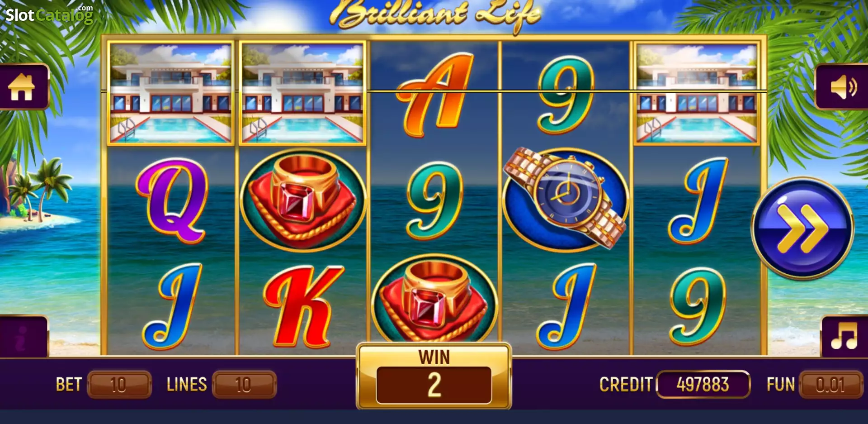The image size is (868, 424).
Task: Tap the ruby ring symbol in third reel
Action: click(x=434, y=300)
